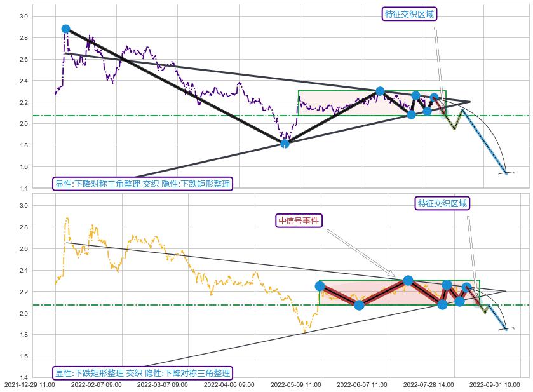Screen dimensions: 533x392
Task: Select the second blue marker from left in lower chart
Action: (x=359, y=305)
